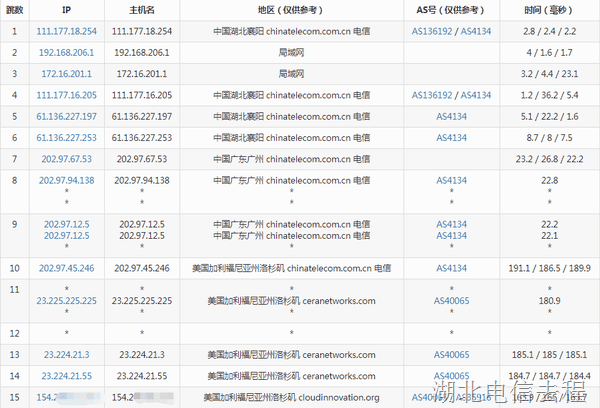Select time value 4 / 1.6 / 1.7

549,53
